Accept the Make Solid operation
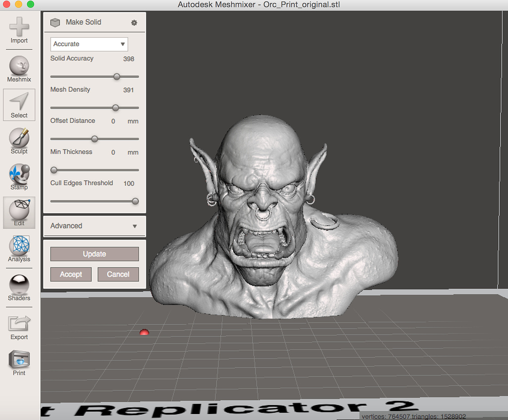508x420 pixels. pos(70,274)
